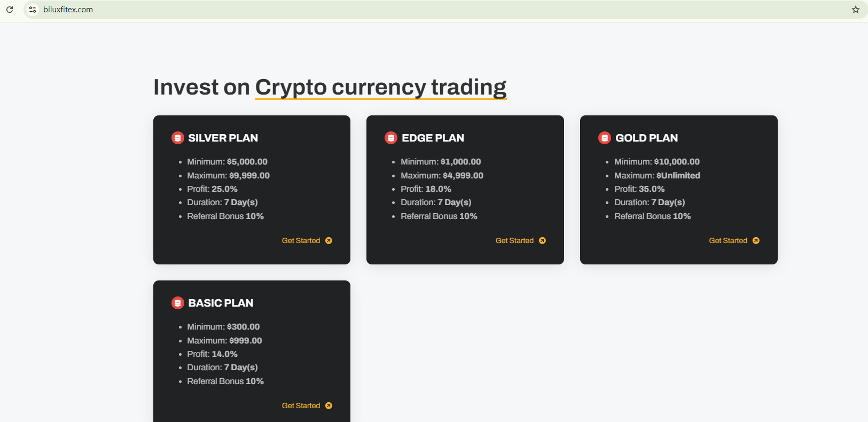Screen dimensions: 868x422
Task: Reload the biluxfitex.com page
Action: [10, 10]
